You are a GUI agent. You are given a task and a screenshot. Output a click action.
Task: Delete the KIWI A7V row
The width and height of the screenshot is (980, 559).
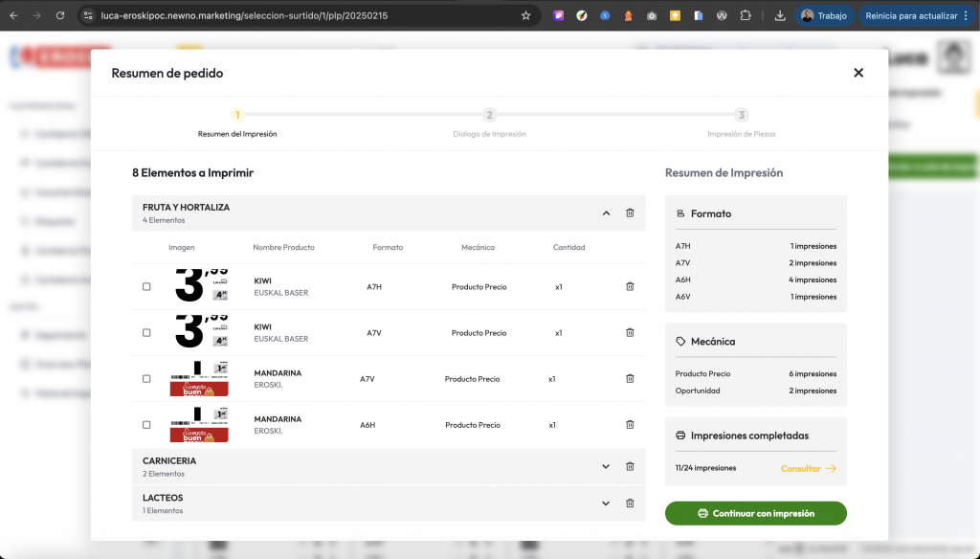[x=630, y=332]
